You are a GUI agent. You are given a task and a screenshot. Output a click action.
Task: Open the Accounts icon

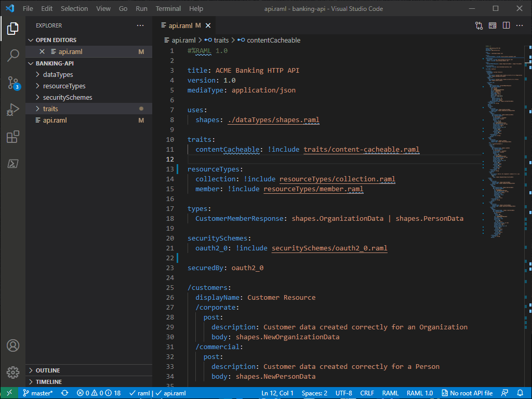(x=13, y=345)
